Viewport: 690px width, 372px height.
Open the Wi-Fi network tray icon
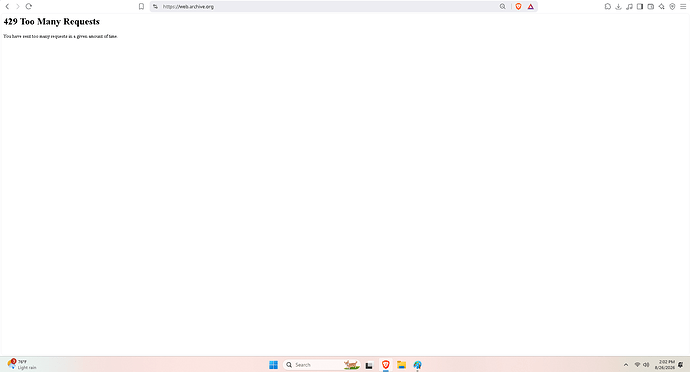click(x=637, y=365)
